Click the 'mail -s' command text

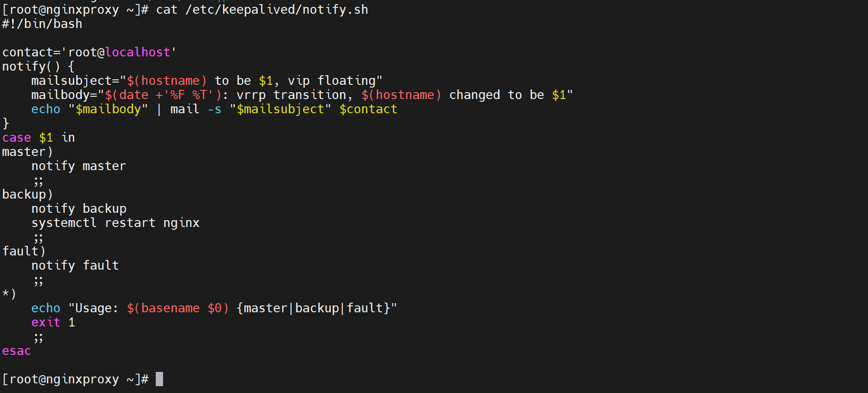coord(196,109)
